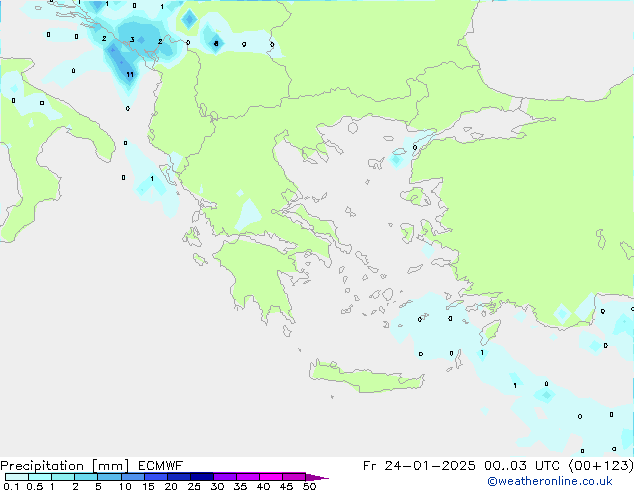This screenshot has height=490, width=634.
Task: Select the 2–5 mm legend color swatch
Action: (86, 477)
